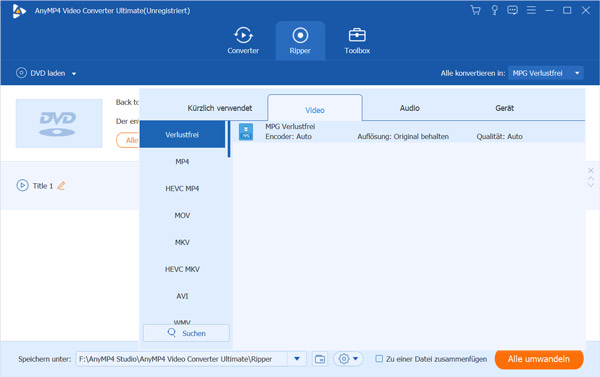Screen dimensions: 600x377
Task: Select the MPG Verlustfrei profile row
Action: (409, 131)
